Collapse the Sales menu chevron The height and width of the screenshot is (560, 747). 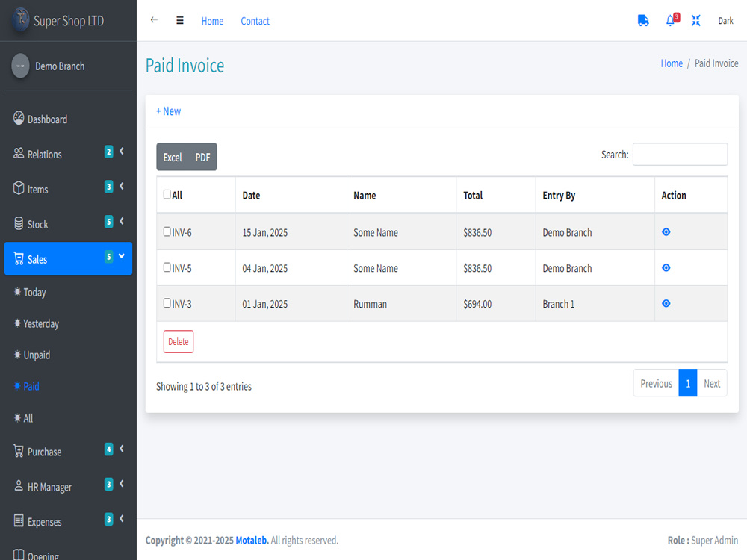[x=122, y=256]
